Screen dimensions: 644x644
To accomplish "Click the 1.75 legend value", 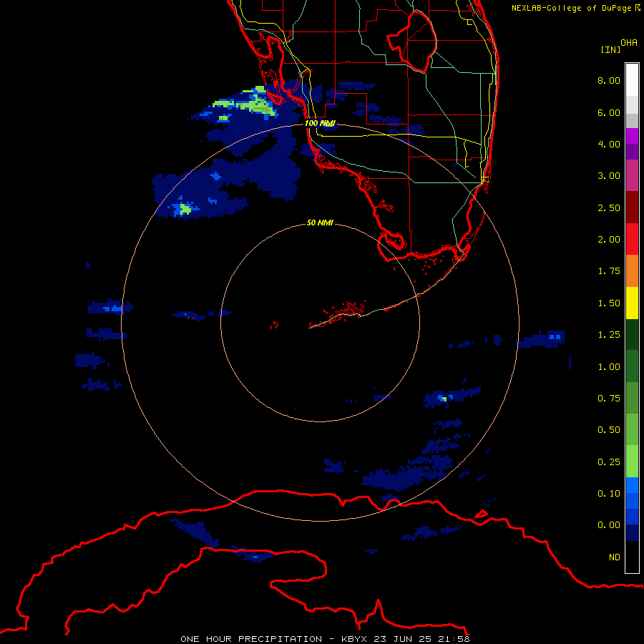I will [609, 271].
